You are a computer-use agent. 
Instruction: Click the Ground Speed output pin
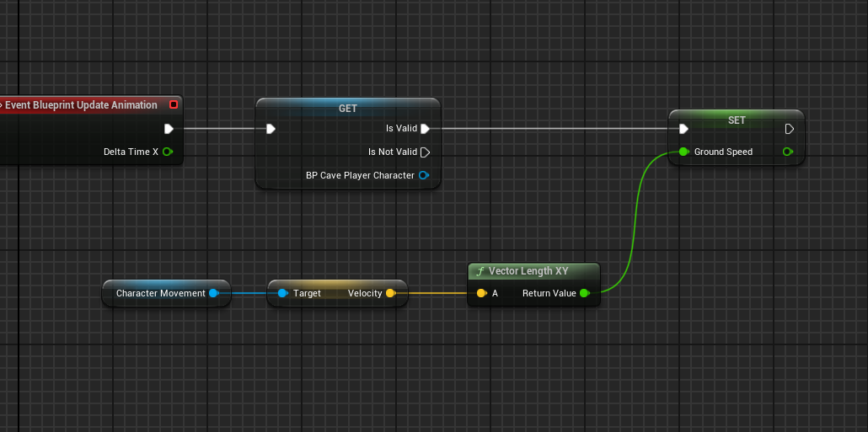(788, 152)
